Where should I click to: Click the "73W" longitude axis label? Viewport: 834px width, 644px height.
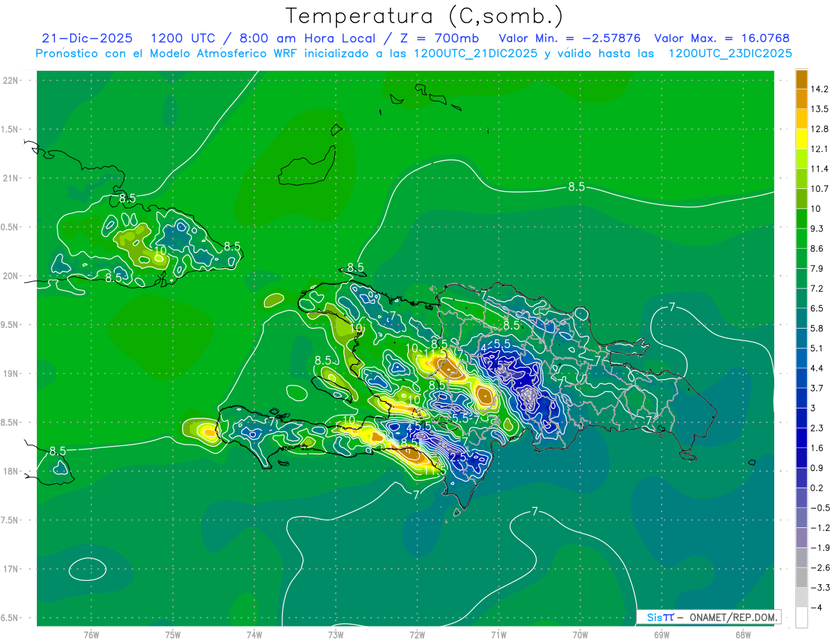(336, 635)
